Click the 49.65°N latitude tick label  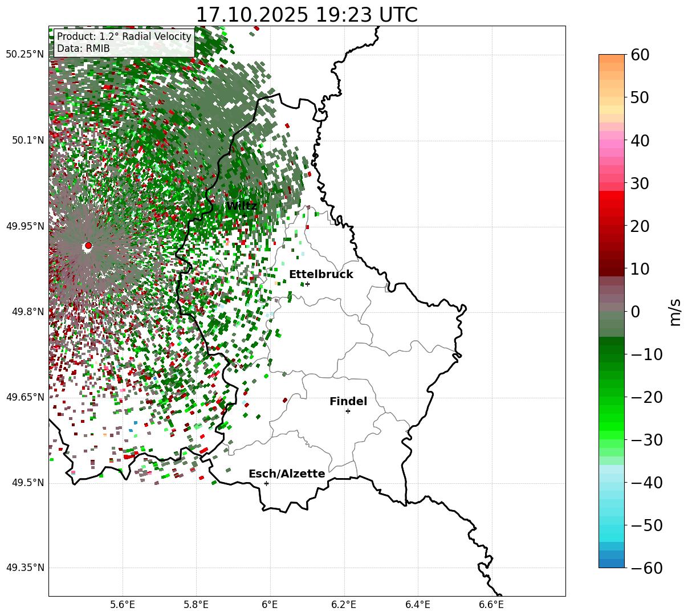tap(25, 397)
